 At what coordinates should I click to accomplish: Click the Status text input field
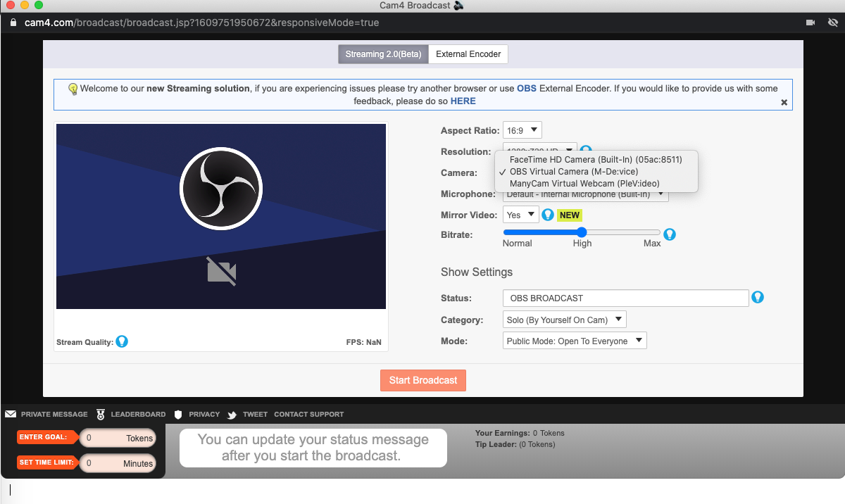coord(625,298)
